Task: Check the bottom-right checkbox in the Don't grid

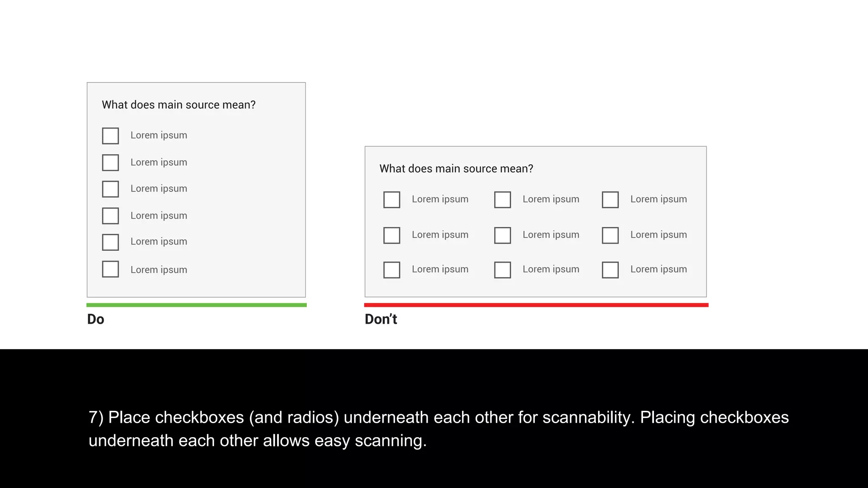Action: click(610, 269)
